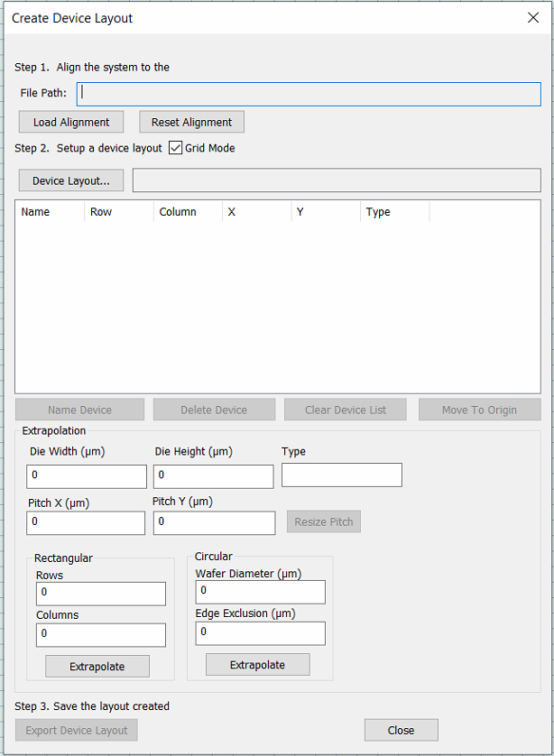This screenshot has width=554, height=756.
Task: Focus the Die Height (µm) field
Action: [214, 475]
